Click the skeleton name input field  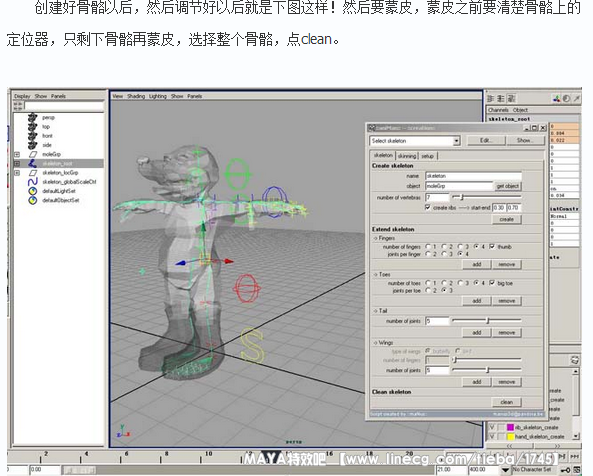[473, 176]
